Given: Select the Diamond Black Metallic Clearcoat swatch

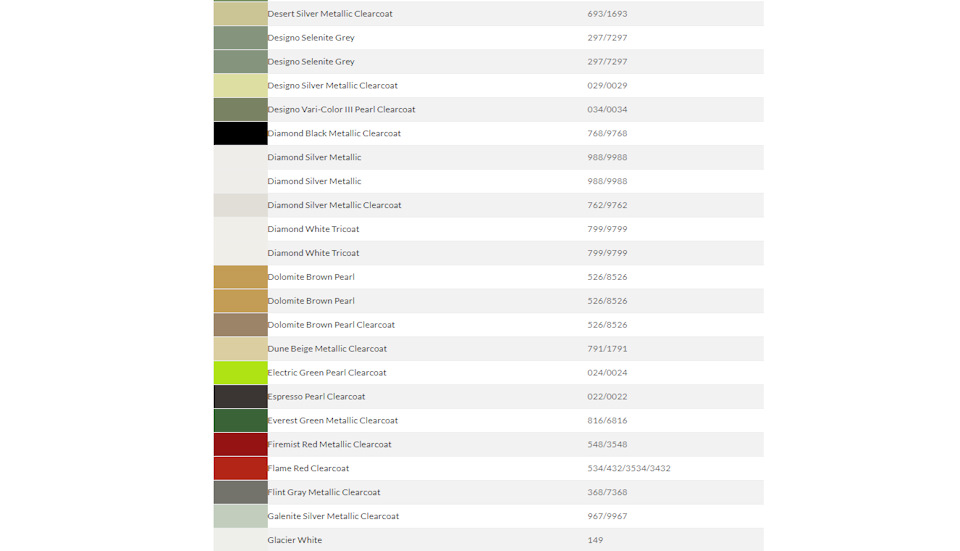Looking at the screenshot, I should 240,133.
